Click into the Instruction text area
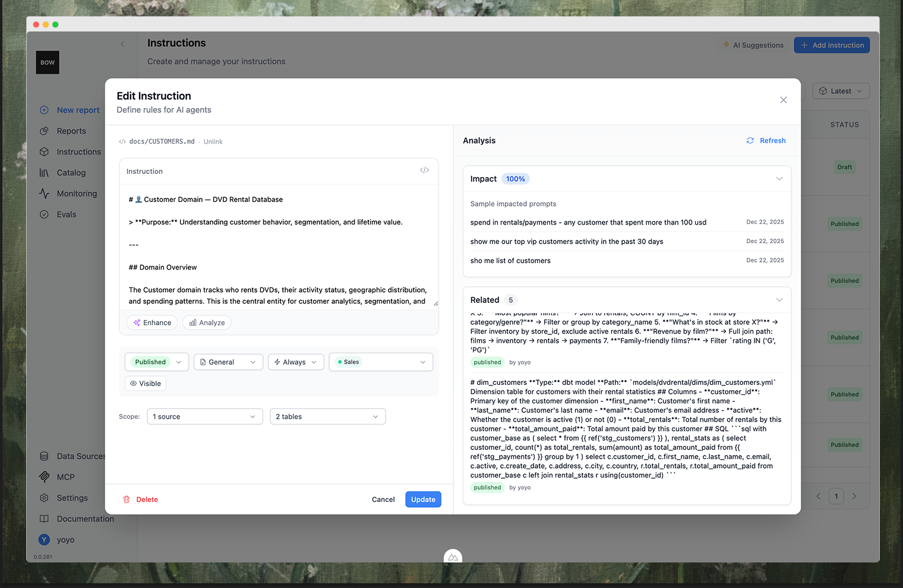The width and height of the screenshot is (903, 588). point(279,246)
